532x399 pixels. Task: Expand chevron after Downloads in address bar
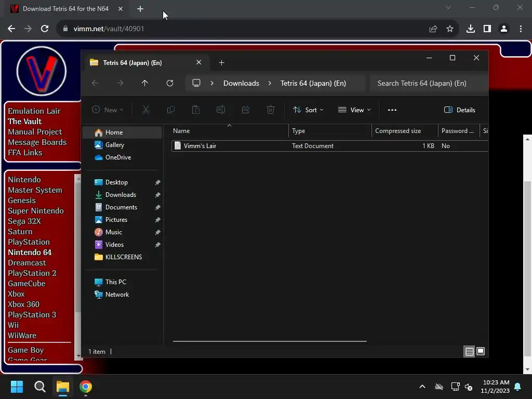click(270, 83)
